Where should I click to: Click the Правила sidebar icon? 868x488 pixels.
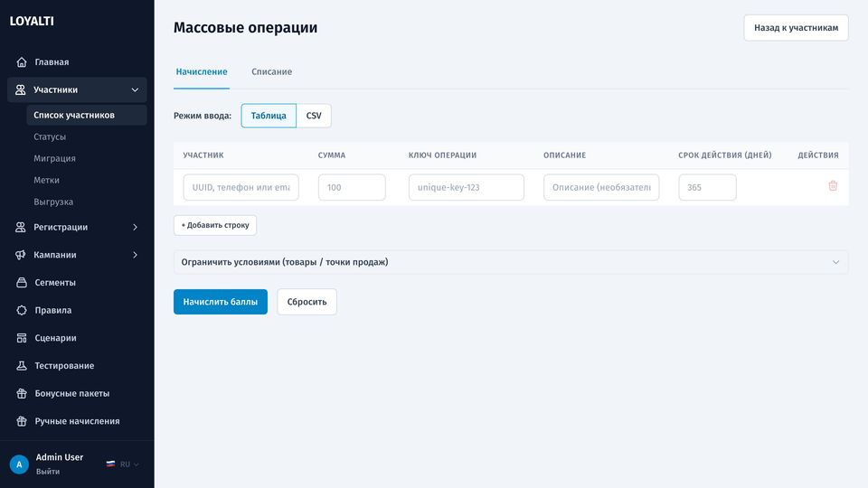coord(22,310)
